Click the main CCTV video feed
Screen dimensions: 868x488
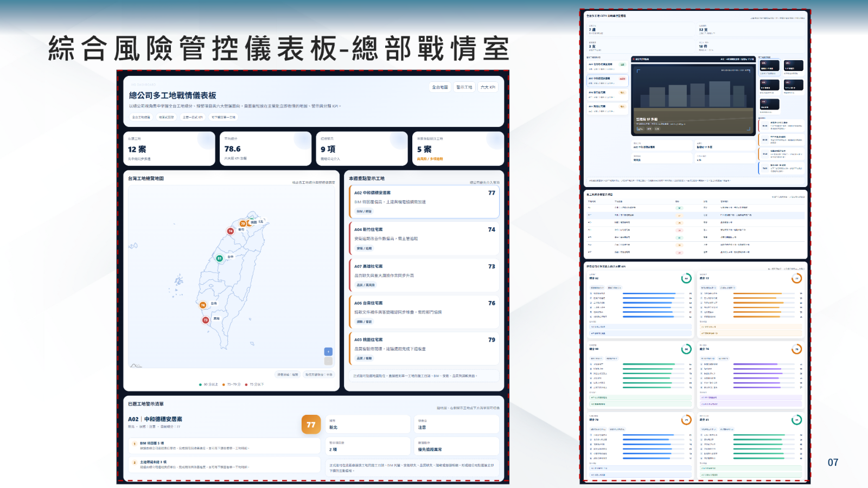693,99
